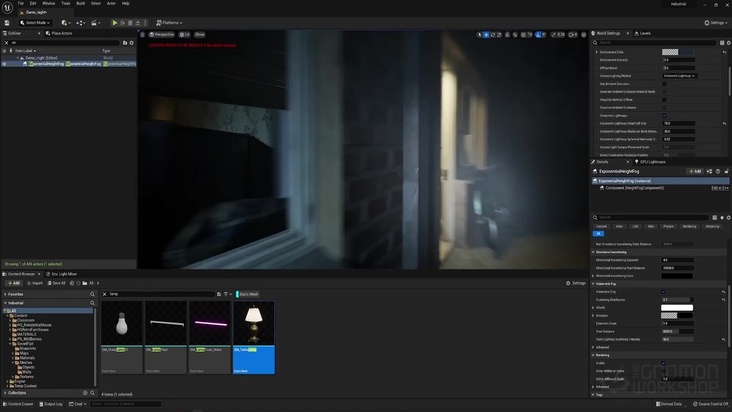Toggle viewport grid snap icon
Screen dimensions: 732x412
pos(523,35)
